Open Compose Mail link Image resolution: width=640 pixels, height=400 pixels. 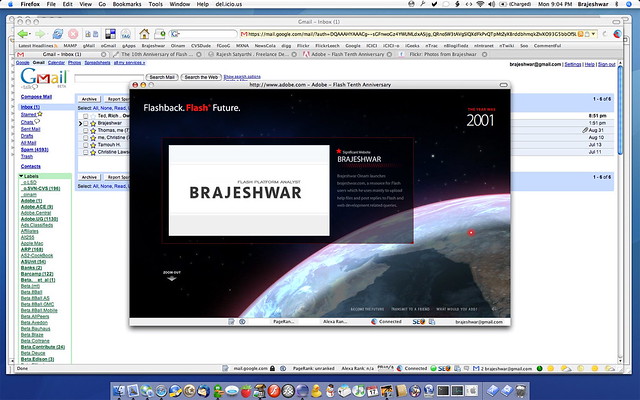point(36,97)
